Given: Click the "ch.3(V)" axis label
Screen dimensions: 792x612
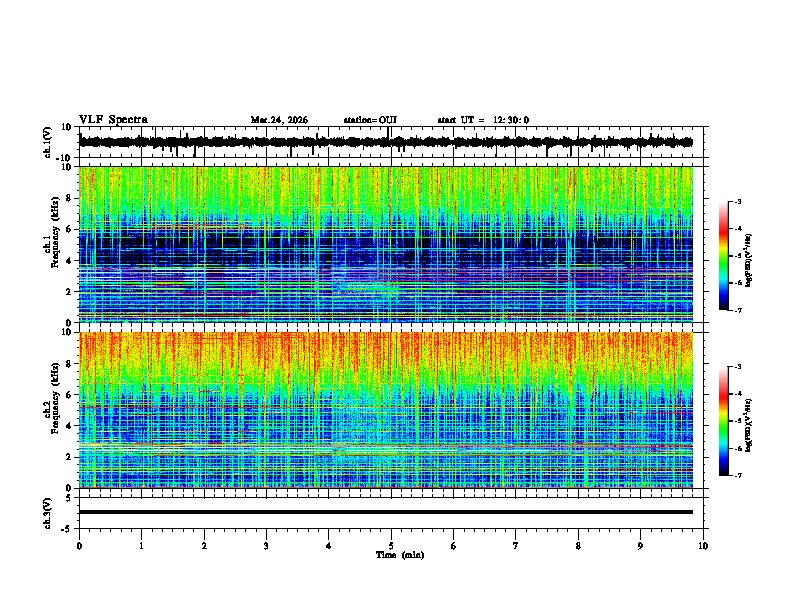Looking at the screenshot, I should click(x=48, y=513).
